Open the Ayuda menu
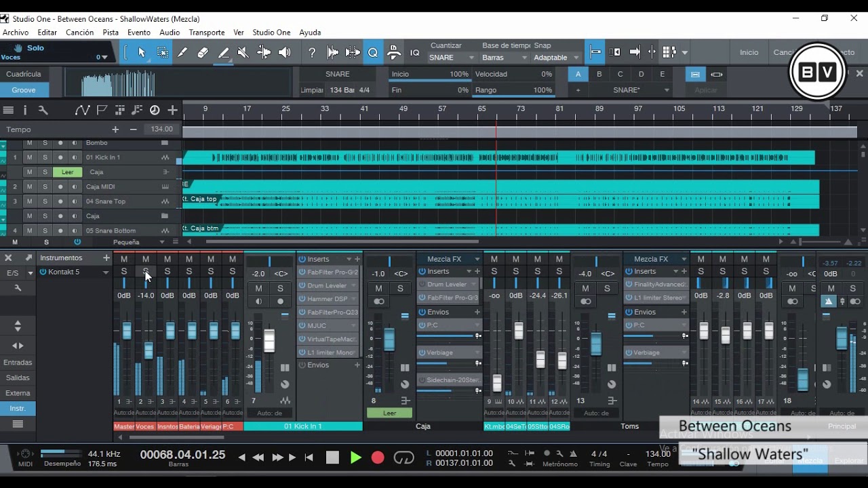The image size is (868, 488). coord(310,33)
